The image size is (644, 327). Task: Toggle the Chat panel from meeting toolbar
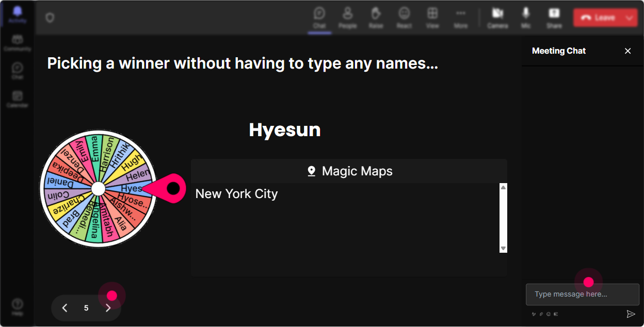319,18
